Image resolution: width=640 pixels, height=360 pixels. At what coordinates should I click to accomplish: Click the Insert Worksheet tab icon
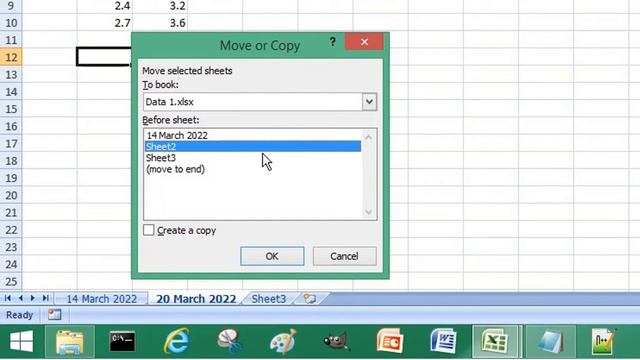tap(310, 299)
